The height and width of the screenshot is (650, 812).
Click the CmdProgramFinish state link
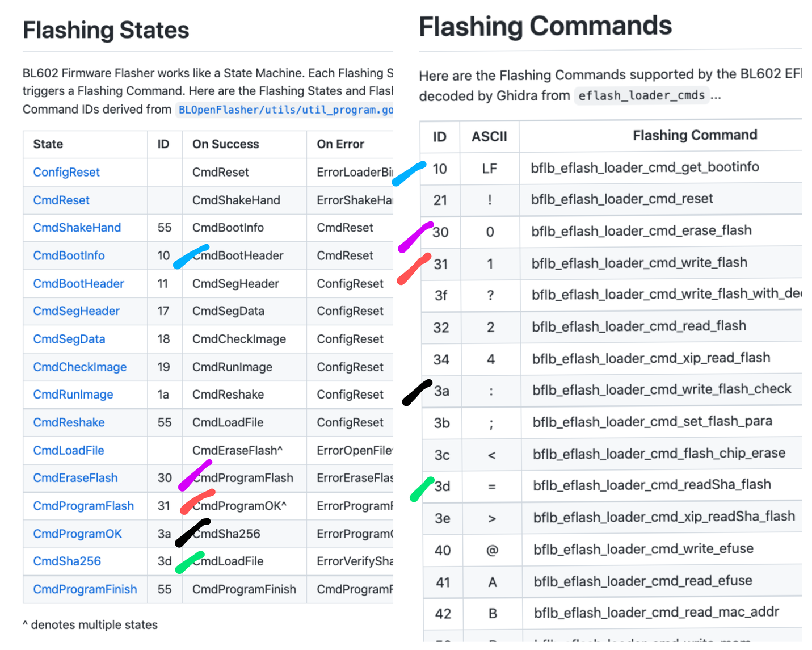click(85, 589)
